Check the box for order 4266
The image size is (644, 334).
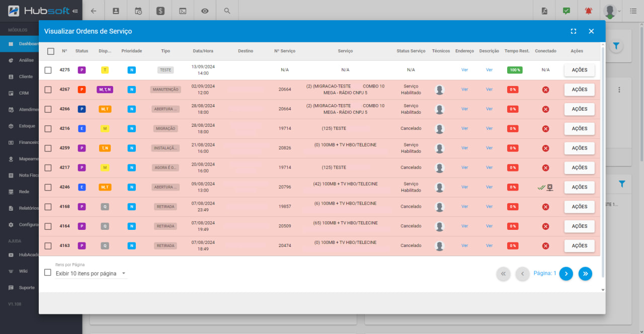click(48, 109)
